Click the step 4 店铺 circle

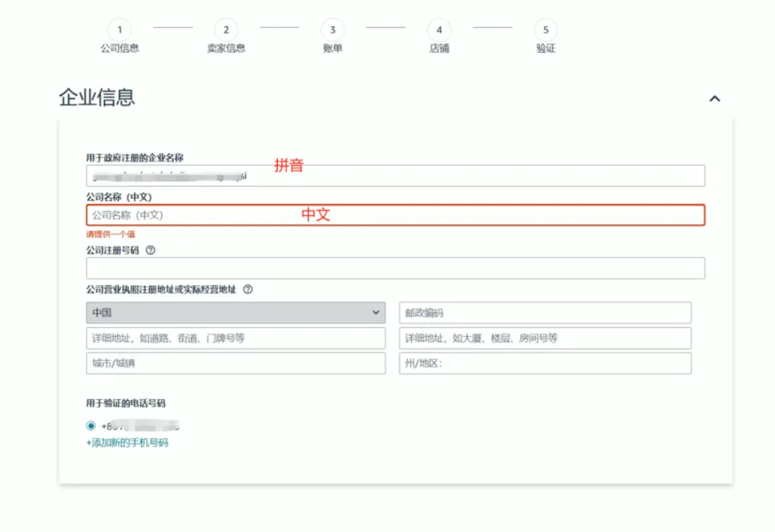pyautogui.click(x=439, y=31)
